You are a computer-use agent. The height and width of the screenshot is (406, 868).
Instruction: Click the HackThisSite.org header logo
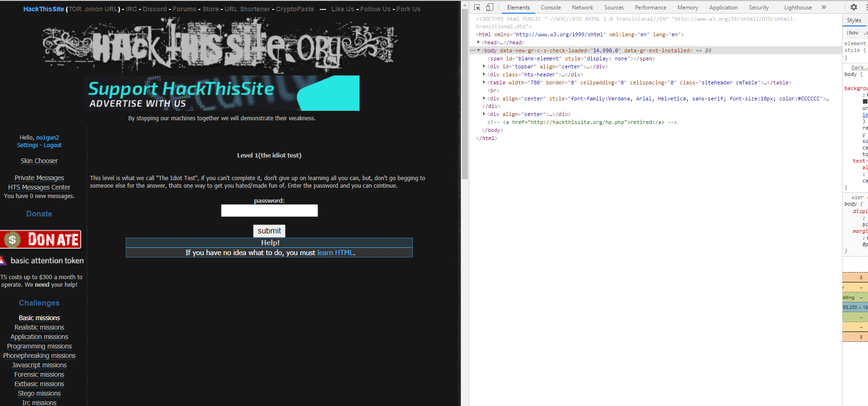[x=220, y=45]
